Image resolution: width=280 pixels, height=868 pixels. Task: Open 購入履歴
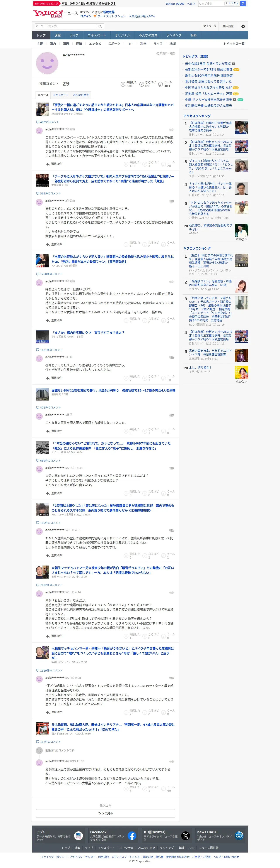point(228,26)
